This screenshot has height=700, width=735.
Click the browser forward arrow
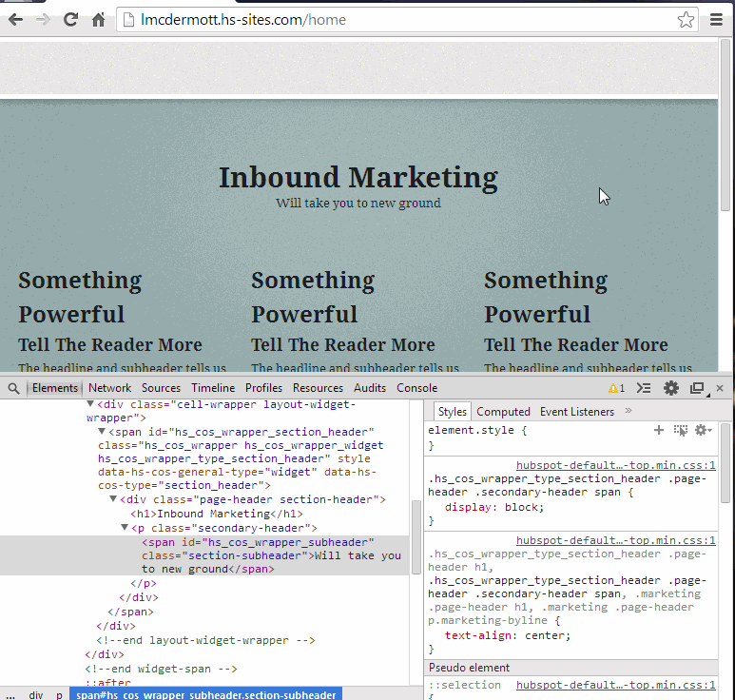[x=43, y=20]
